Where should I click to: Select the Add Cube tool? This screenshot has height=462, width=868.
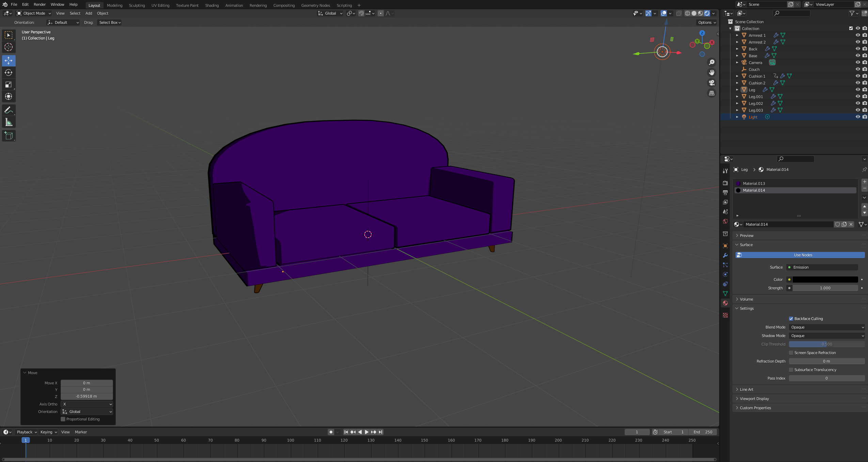pyautogui.click(x=9, y=136)
